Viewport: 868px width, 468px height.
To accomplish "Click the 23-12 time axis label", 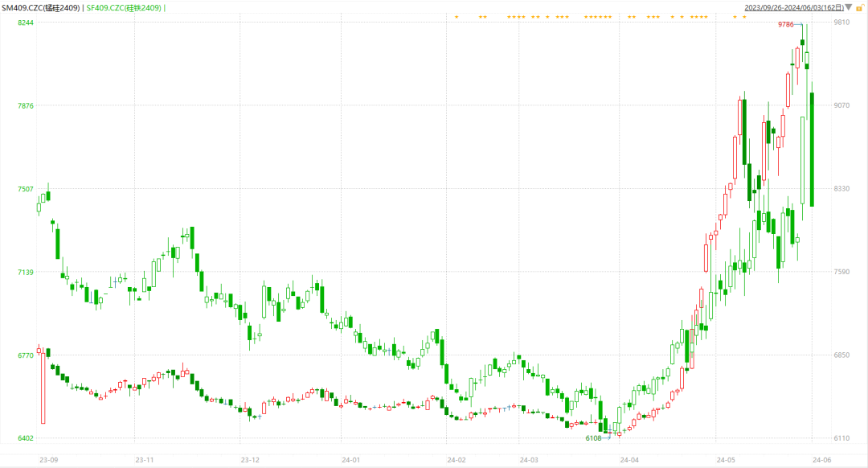I will click(250, 460).
